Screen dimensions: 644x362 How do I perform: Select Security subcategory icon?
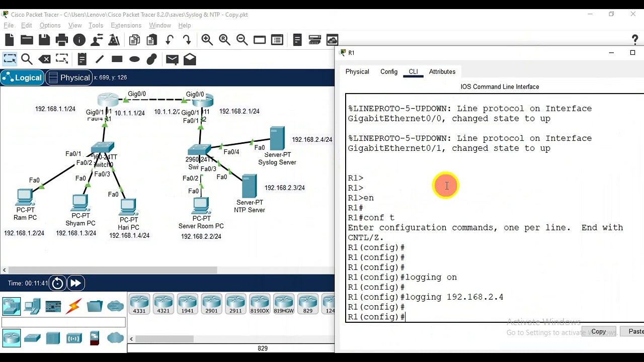pyautogui.click(x=95, y=338)
